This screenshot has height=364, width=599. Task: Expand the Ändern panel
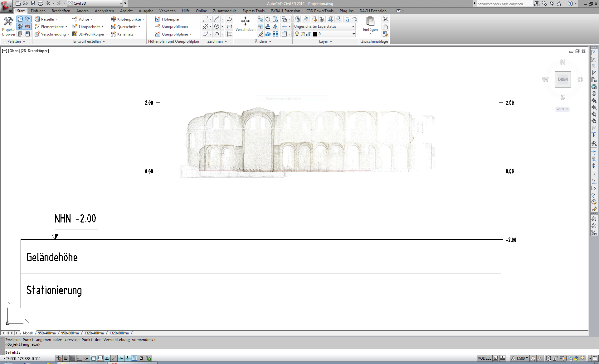263,41
